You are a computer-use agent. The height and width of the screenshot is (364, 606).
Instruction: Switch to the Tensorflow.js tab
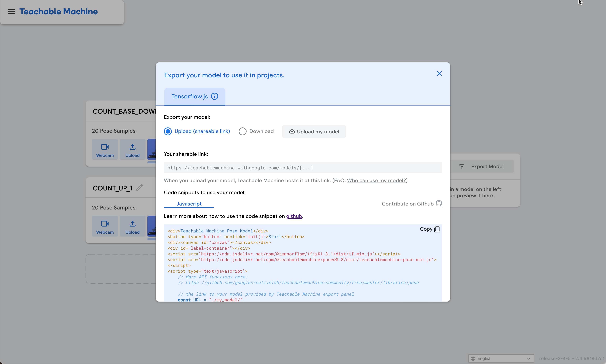tap(190, 96)
